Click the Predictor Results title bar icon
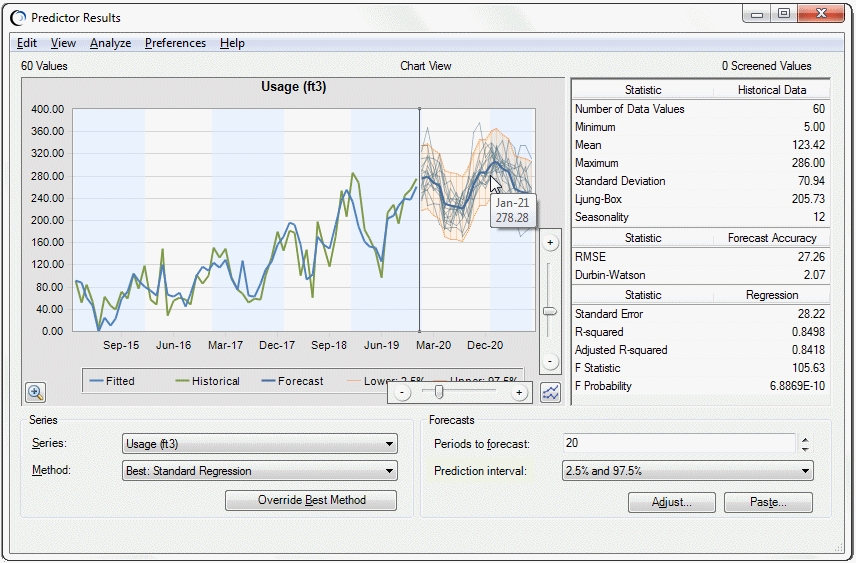This screenshot has height=563, width=856. coord(18,18)
